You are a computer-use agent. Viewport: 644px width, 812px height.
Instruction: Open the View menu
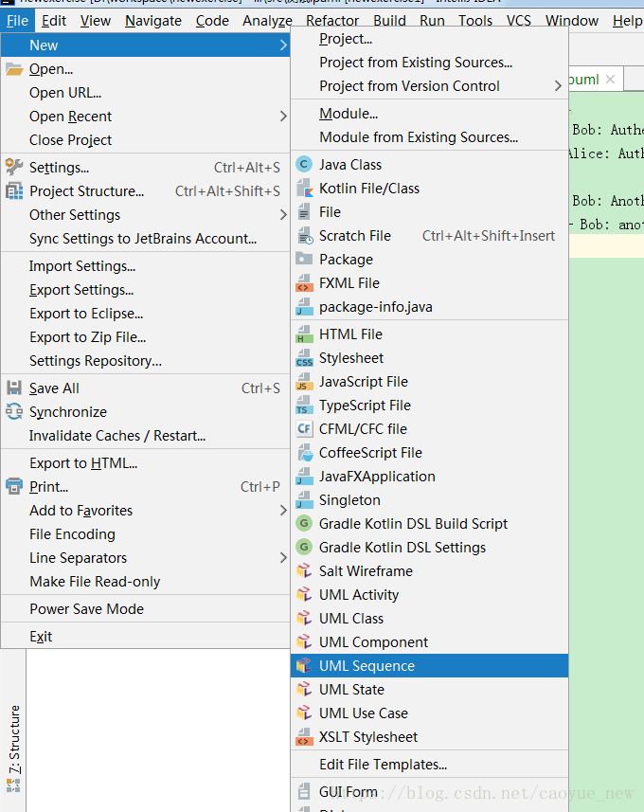click(96, 21)
